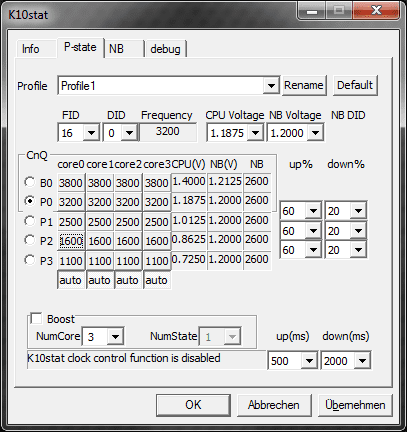Click B0 core0 3800 button
The image size is (407, 432).
tap(71, 183)
